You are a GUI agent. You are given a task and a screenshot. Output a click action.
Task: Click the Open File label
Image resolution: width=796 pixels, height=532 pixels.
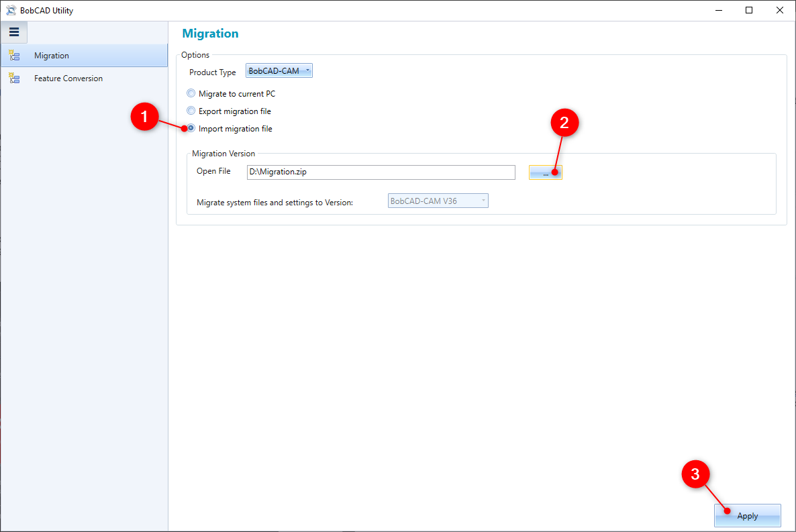[x=213, y=171]
